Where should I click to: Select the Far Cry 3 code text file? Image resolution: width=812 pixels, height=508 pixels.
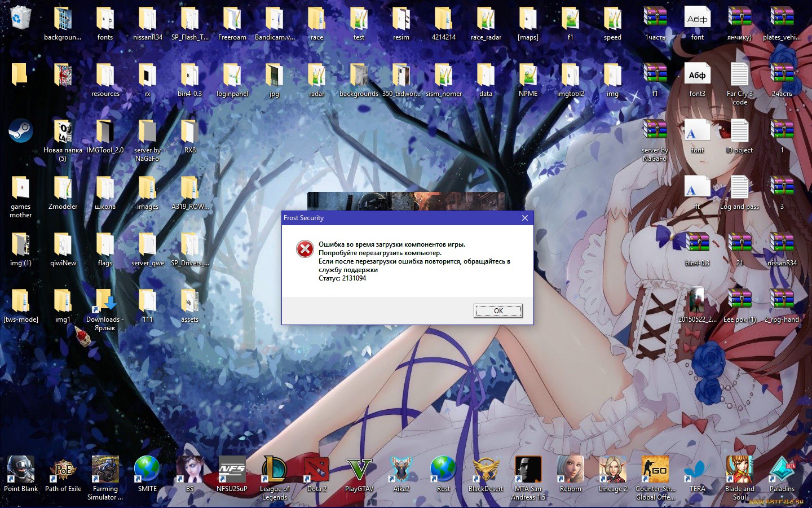[x=739, y=75]
